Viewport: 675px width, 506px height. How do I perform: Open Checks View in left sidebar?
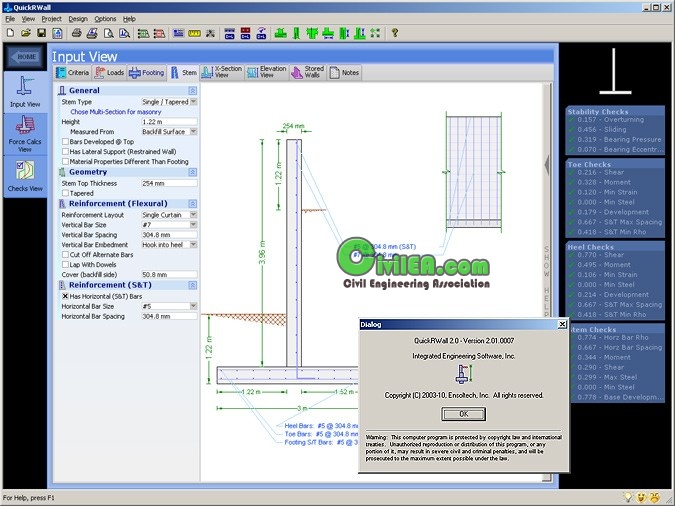coord(25,176)
